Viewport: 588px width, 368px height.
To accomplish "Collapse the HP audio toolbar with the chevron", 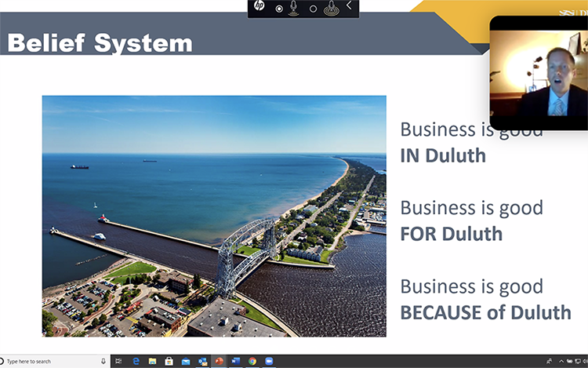I will pos(349,7).
